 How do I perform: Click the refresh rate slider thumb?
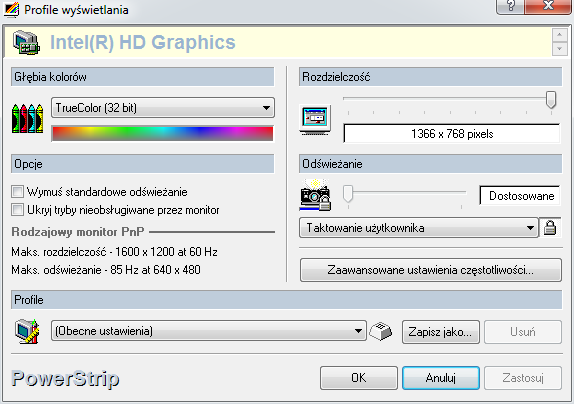[348, 193]
